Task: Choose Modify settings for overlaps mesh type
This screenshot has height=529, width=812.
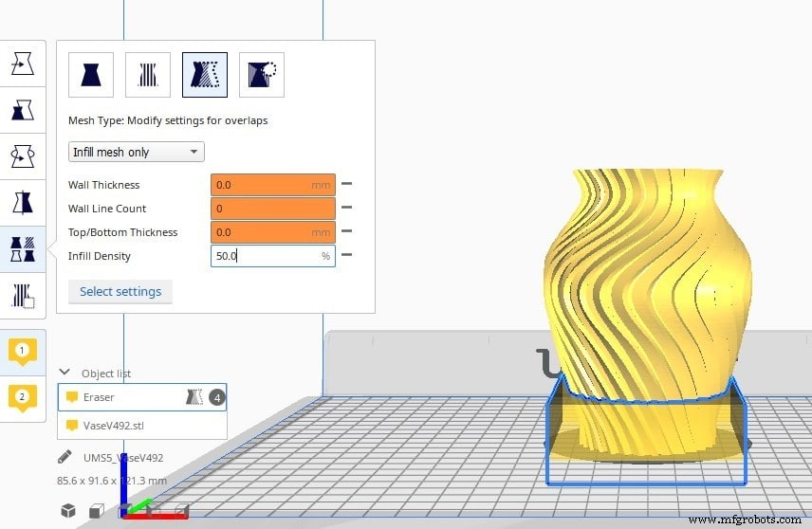Action: [205, 75]
